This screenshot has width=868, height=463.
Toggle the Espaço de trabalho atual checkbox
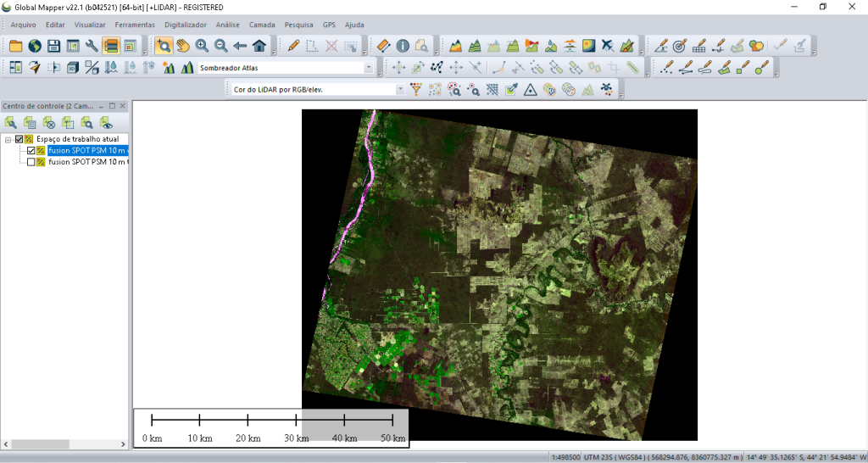pyautogui.click(x=19, y=139)
